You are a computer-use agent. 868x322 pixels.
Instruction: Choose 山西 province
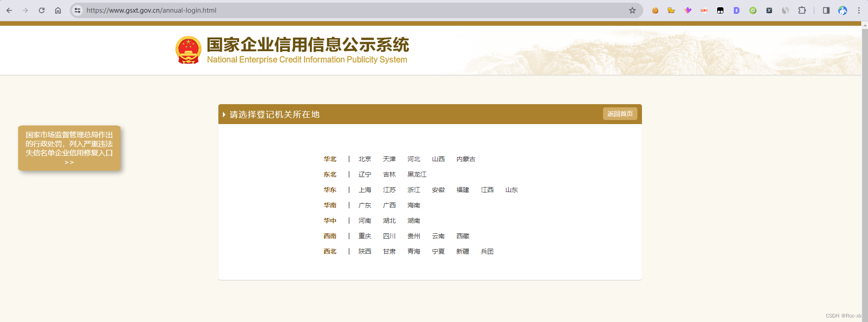(x=438, y=159)
